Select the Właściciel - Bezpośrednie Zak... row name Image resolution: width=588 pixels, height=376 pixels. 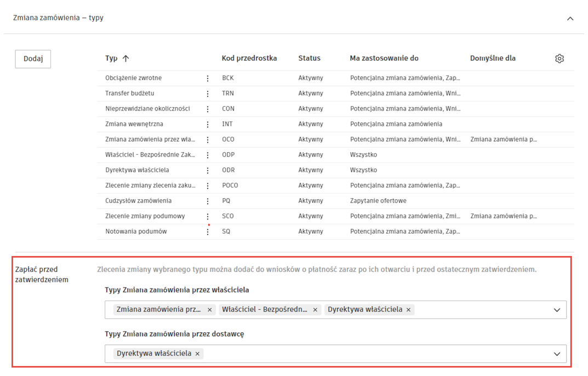[x=150, y=155]
